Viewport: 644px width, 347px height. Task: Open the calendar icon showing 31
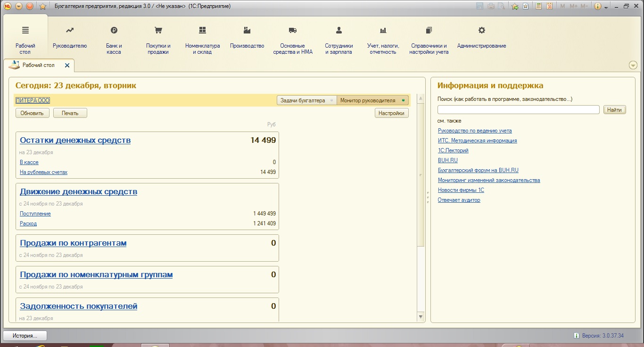tap(549, 7)
